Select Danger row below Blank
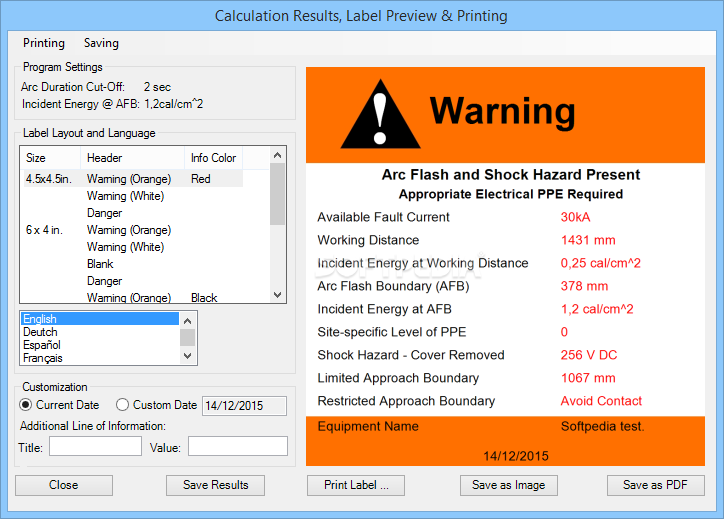 [x=105, y=281]
